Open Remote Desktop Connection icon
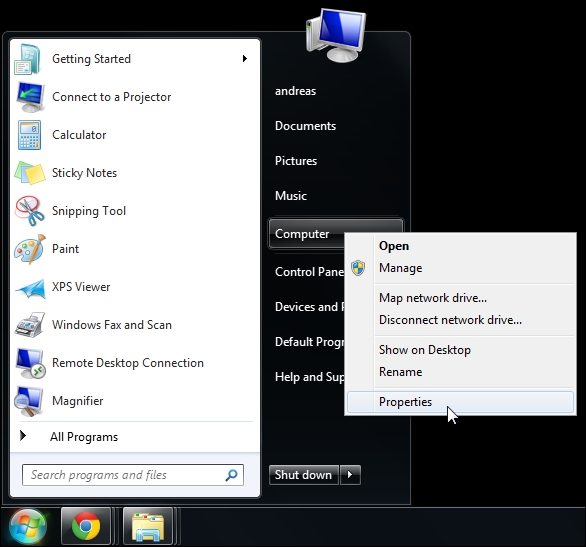 tap(30, 363)
